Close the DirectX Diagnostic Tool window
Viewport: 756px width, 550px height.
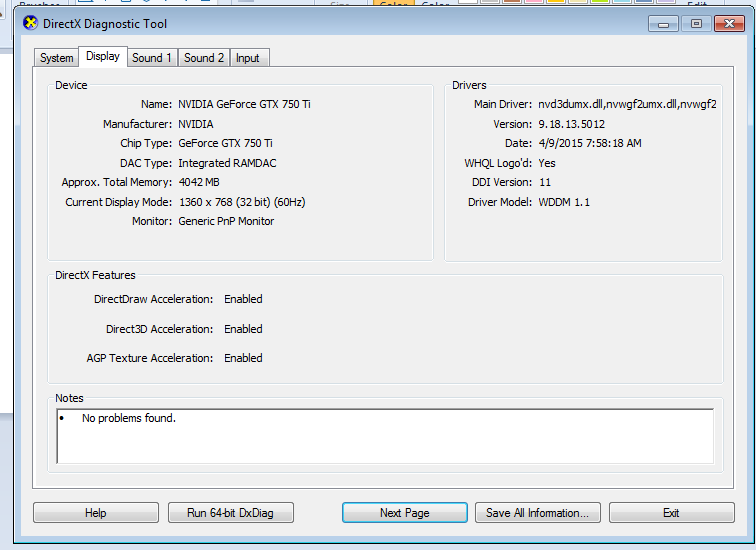tap(729, 24)
